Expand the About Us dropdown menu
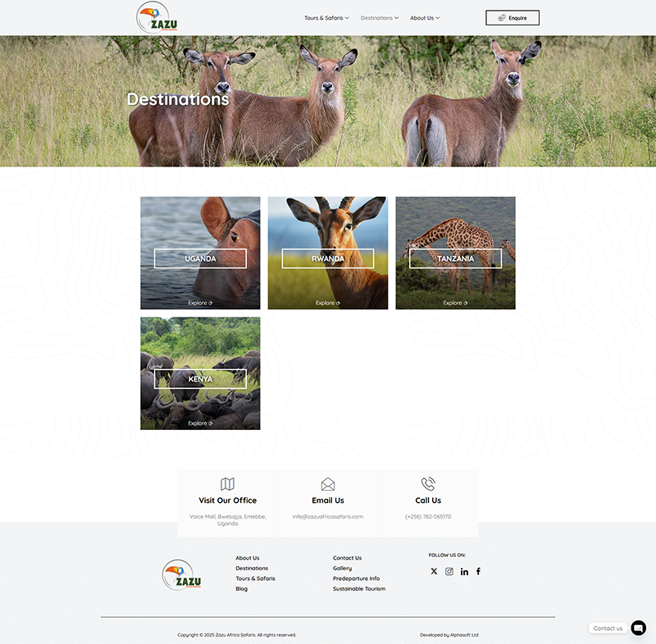Image resolution: width=656 pixels, height=644 pixels. [425, 18]
